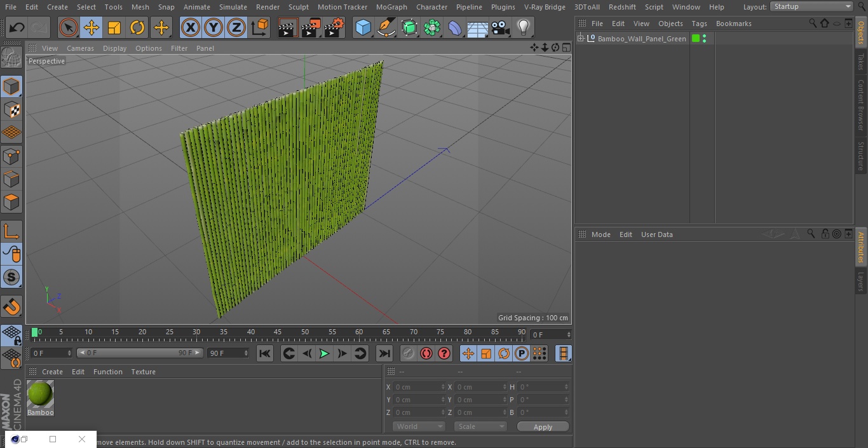Screen dimensions: 868x448
Task: Play animation forwards
Action: pos(324,353)
